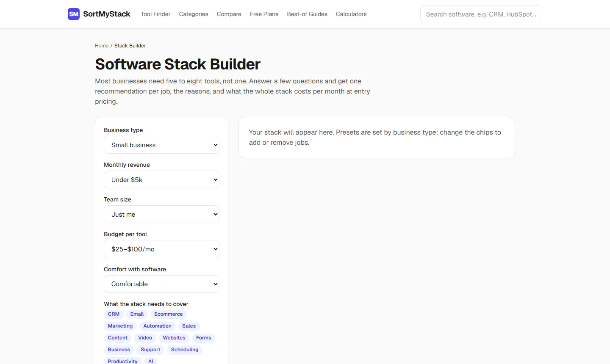
Task: Click the AI chip
Action: (x=151, y=361)
